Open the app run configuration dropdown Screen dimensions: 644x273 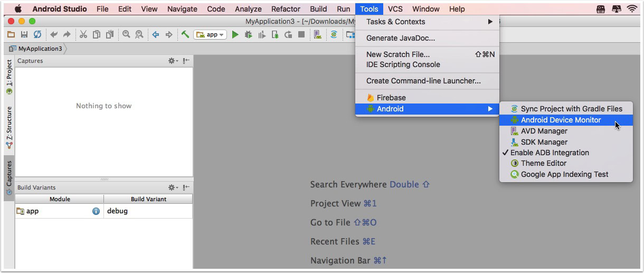coord(210,34)
